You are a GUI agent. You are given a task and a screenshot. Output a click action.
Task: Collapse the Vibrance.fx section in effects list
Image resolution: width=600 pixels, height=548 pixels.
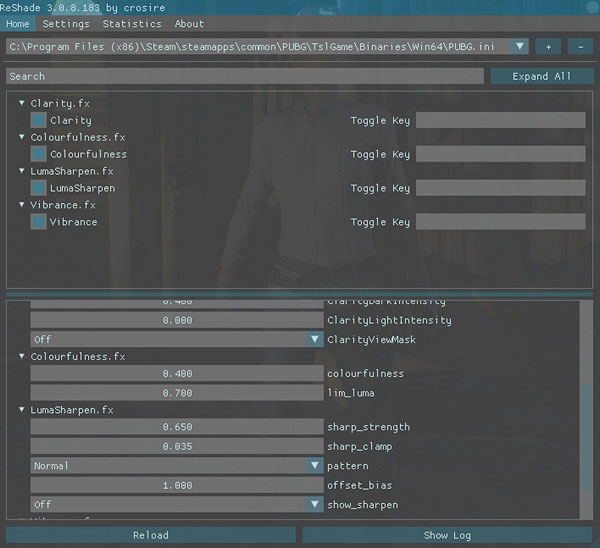[x=22, y=205]
